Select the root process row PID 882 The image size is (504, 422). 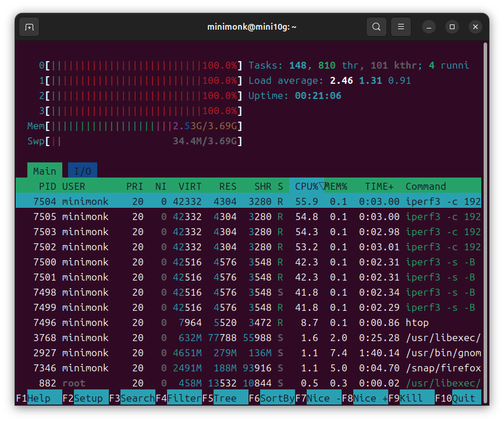pos(249,383)
